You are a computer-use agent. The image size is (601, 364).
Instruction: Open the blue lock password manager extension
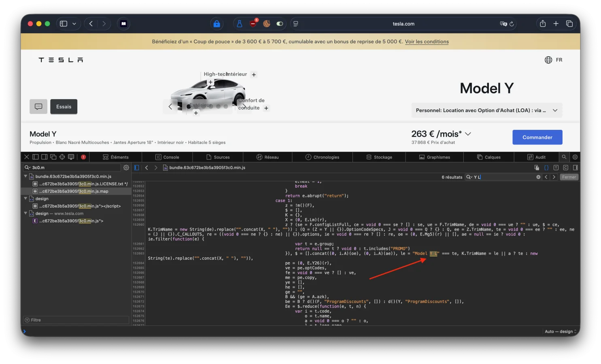pyautogui.click(x=217, y=24)
